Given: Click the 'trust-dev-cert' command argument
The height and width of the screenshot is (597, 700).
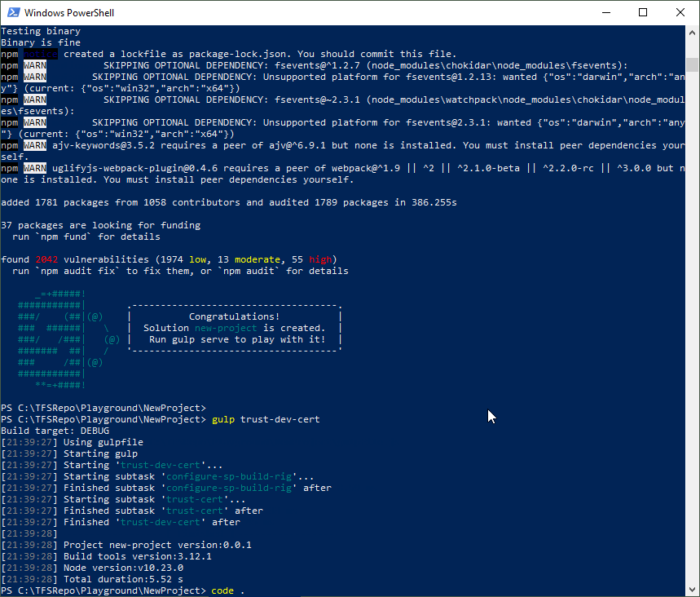Looking at the screenshot, I should pyautogui.click(x=280, y=419).
